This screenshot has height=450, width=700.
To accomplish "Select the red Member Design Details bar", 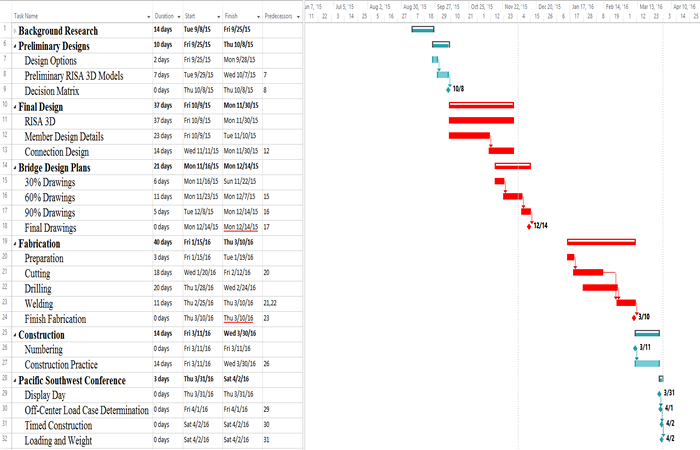I will (469, 135).
